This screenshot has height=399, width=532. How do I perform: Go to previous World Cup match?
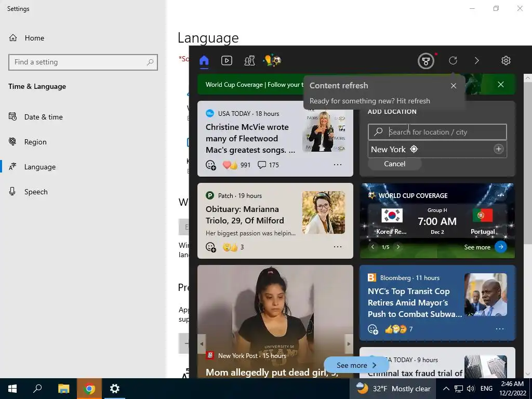[x=373, y=247]
